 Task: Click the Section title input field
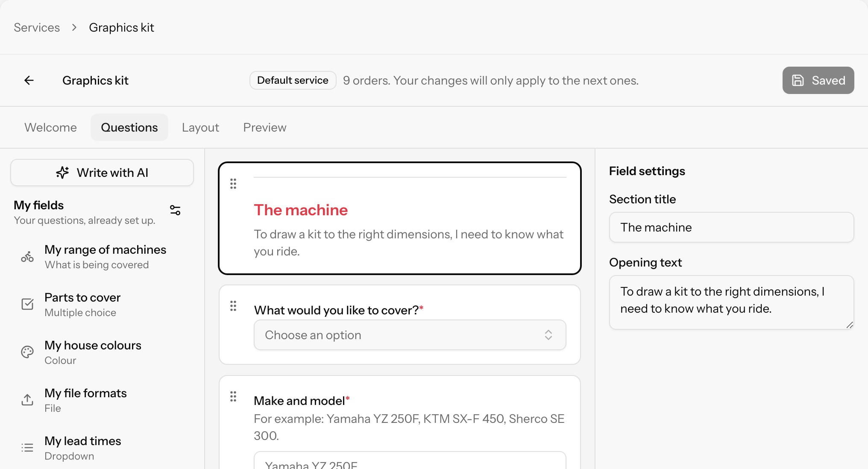pyautogui.click(x=731, y=227)
